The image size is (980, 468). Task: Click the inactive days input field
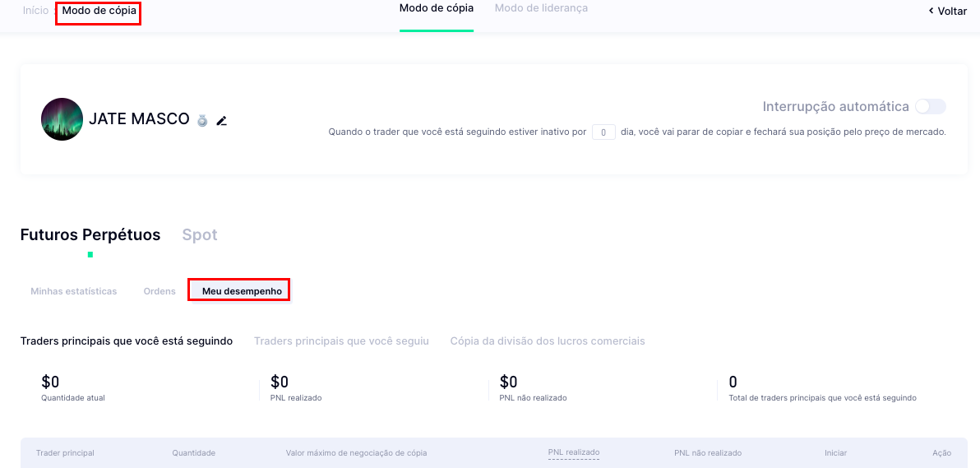603,132
